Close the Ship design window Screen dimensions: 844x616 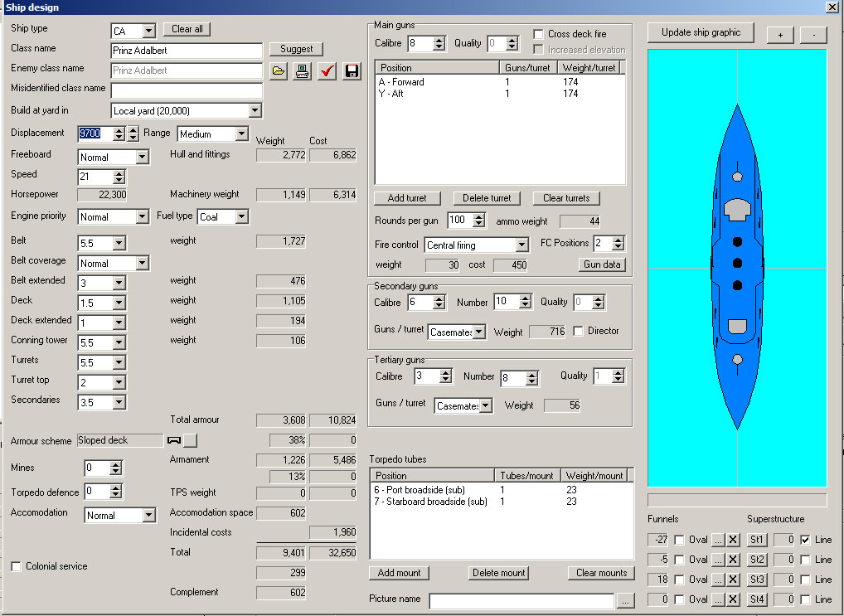coord(832,7)
